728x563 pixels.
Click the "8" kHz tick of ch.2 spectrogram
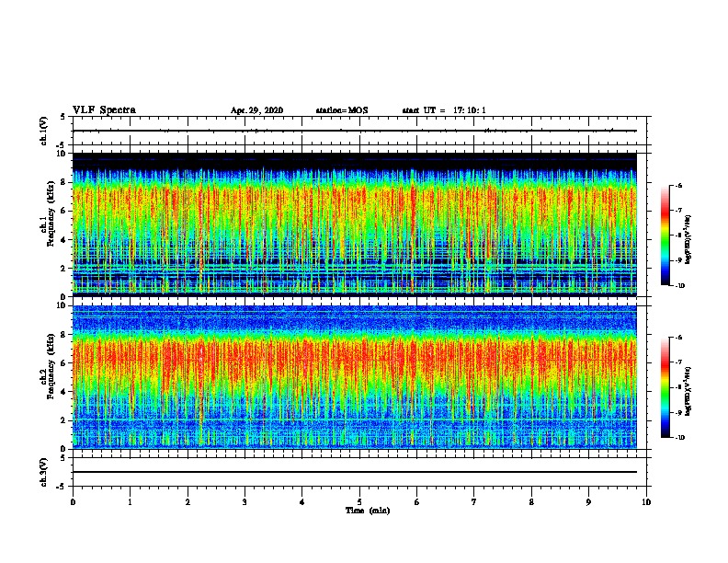tap(64, 335)
